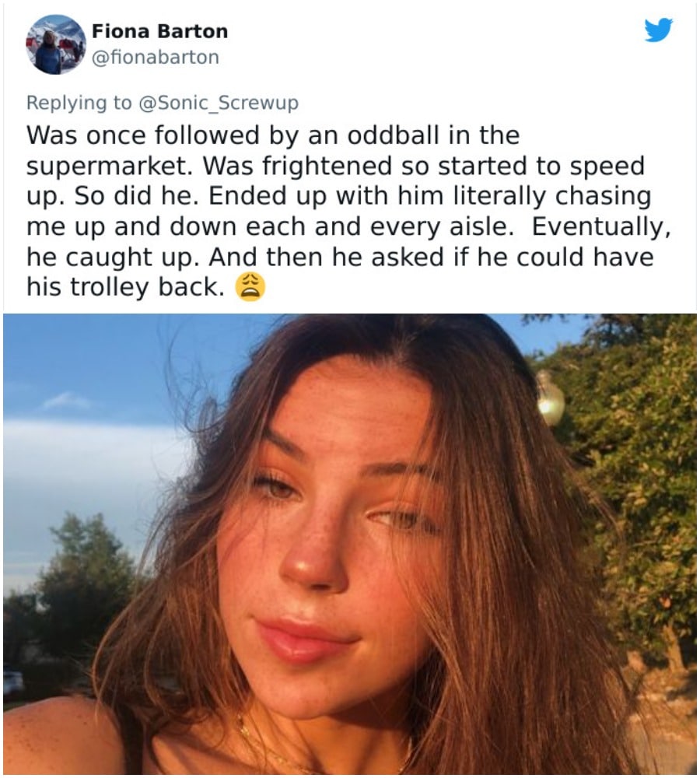
Task: Click the display name Fiona Barton
Action: coord(159,32)
